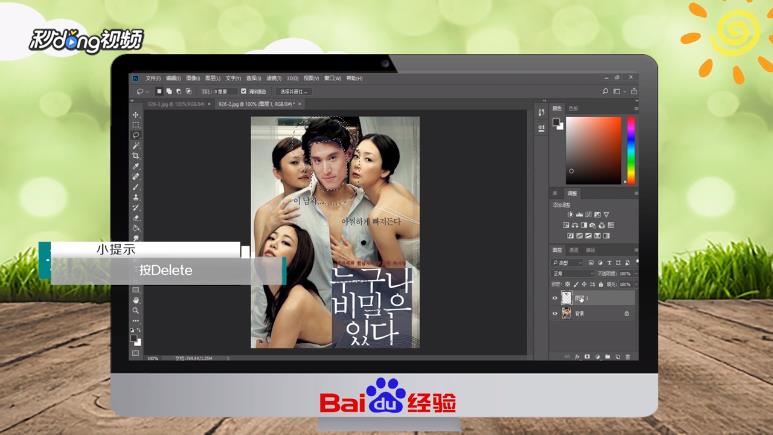Toggle the anti-alias checkbox

tap(244, 91)
